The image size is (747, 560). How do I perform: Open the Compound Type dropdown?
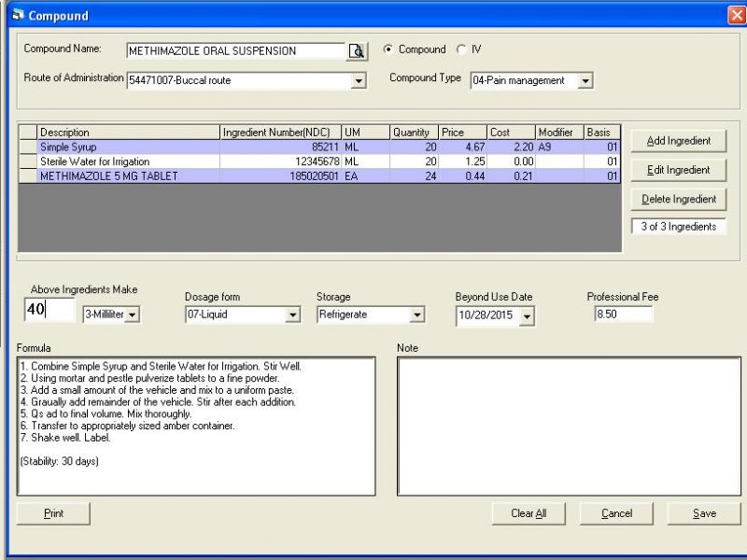click(587, 80)
